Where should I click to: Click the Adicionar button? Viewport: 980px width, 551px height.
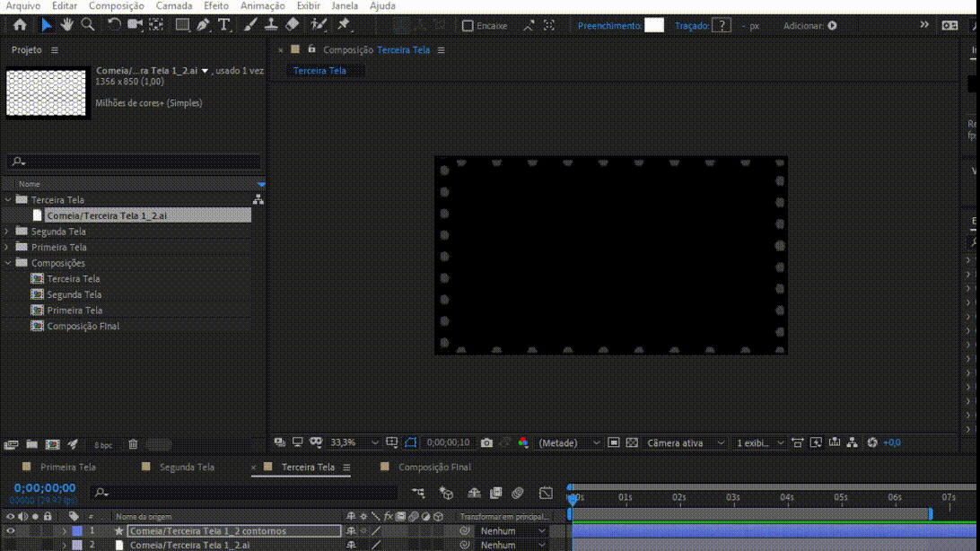[x=832, y=26]
